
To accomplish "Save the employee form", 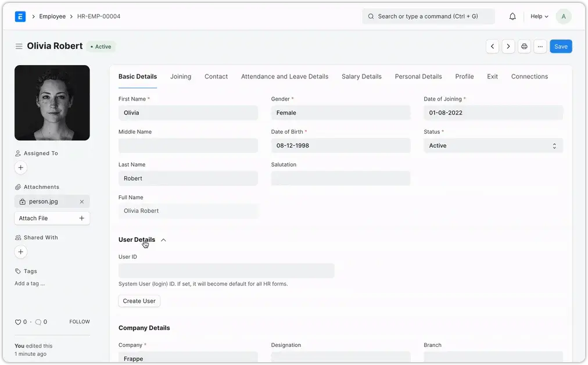I will 560,46.
